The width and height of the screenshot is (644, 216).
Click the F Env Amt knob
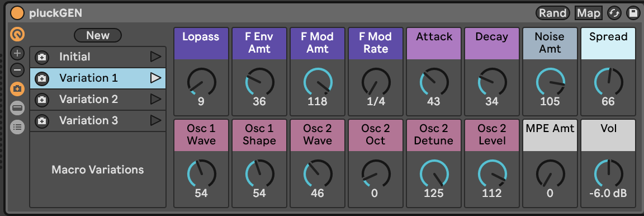click(259, 82)
